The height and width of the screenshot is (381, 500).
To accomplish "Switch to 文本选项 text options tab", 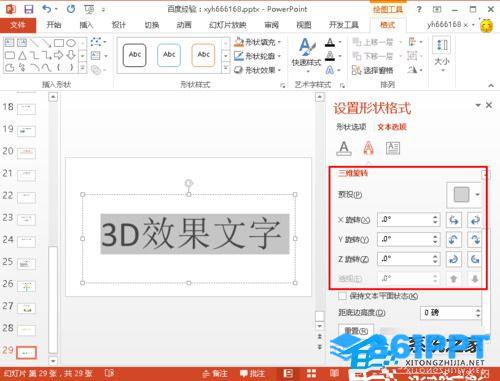I will (392, 127).
